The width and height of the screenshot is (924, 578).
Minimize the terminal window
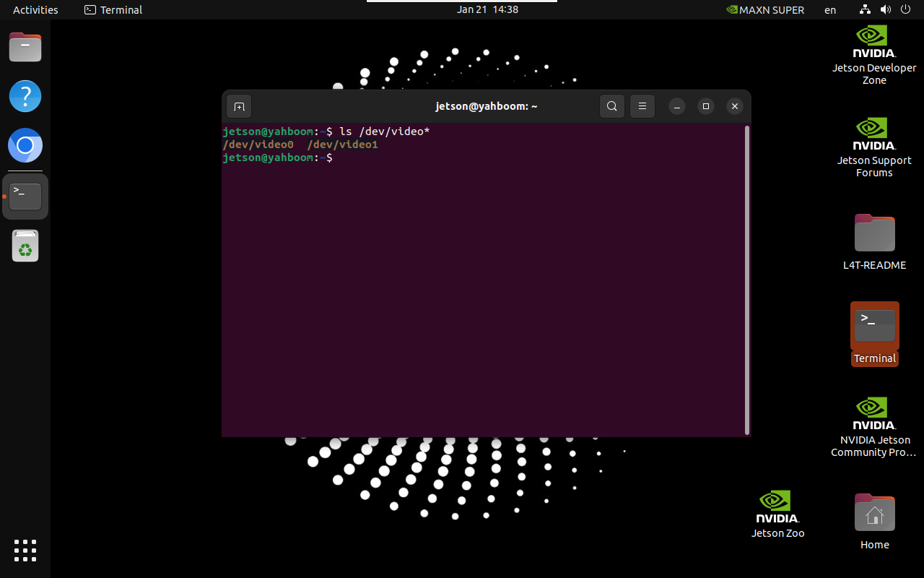coord(676,106)
